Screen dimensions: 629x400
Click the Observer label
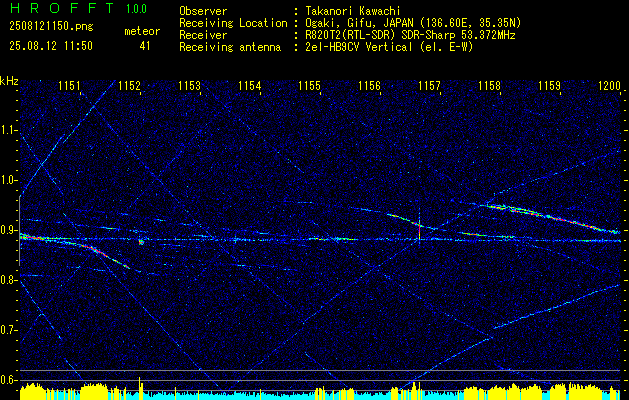coord(203,11)
